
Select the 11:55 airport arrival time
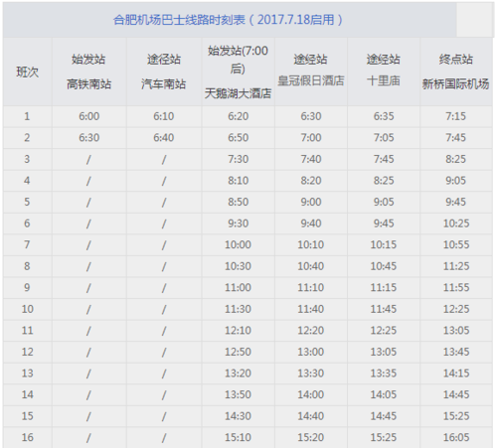pos(456,287)
